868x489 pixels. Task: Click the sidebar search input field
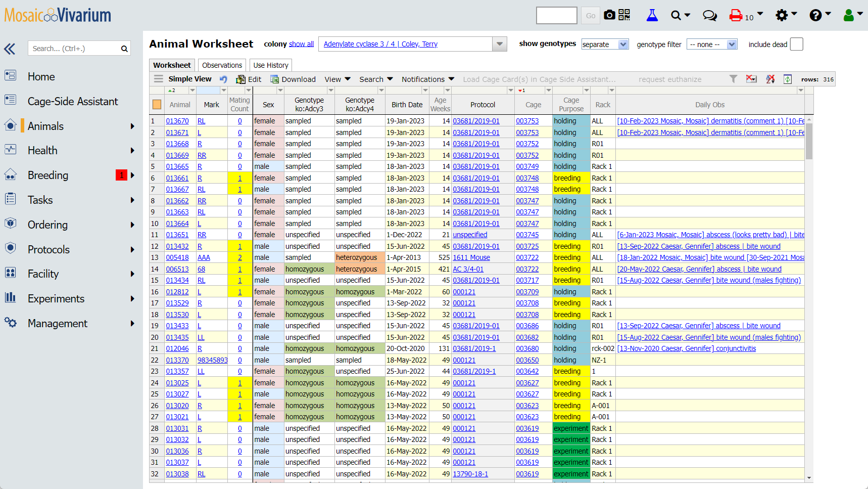(74, 49)
